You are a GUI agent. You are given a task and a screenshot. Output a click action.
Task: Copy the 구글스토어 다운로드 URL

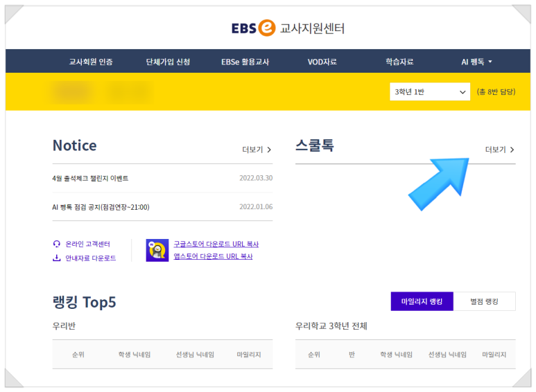216,244
